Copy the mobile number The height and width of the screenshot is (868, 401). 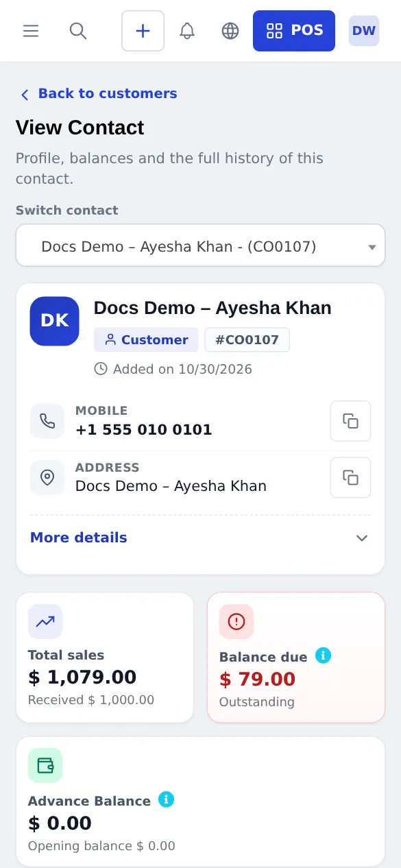coord(351,421)
